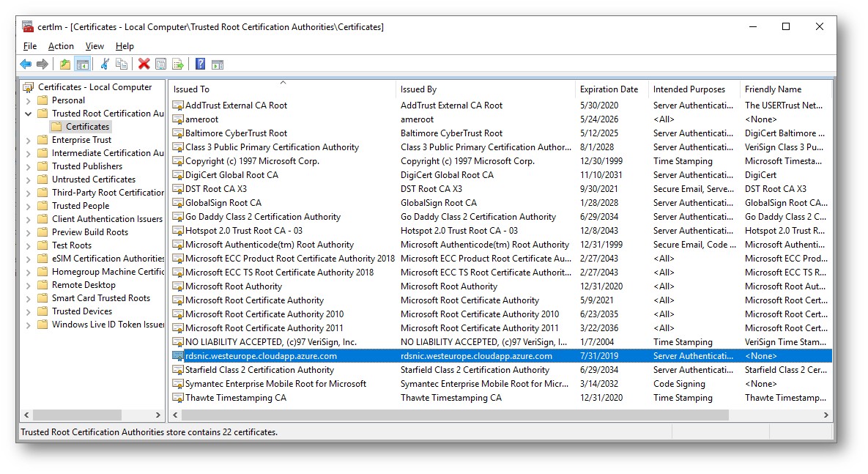The height and width of the screenshot is (474, 868).
Task: Select Symantec Enterprise Mobile Root for Microsoft
Action: click(x=502, y=384)
